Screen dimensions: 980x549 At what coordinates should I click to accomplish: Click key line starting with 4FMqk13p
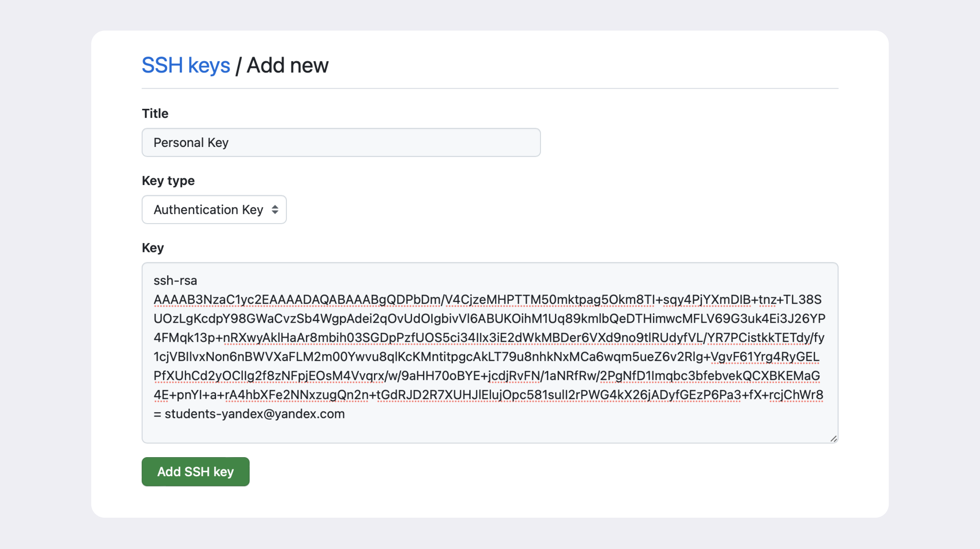click(489, 338)
